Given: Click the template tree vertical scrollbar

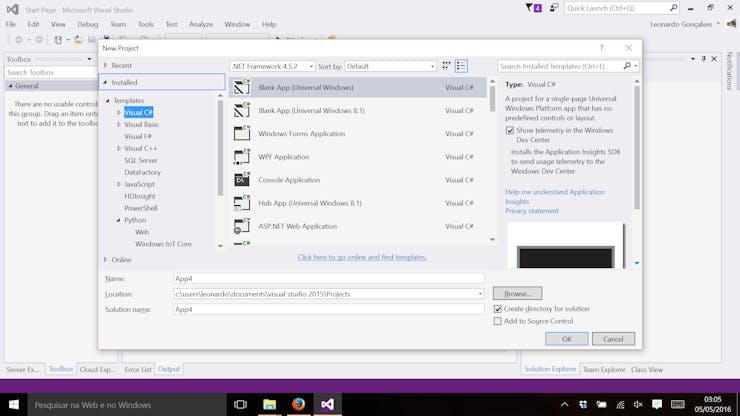Looking at the screenshot, I should pos(220,170).
